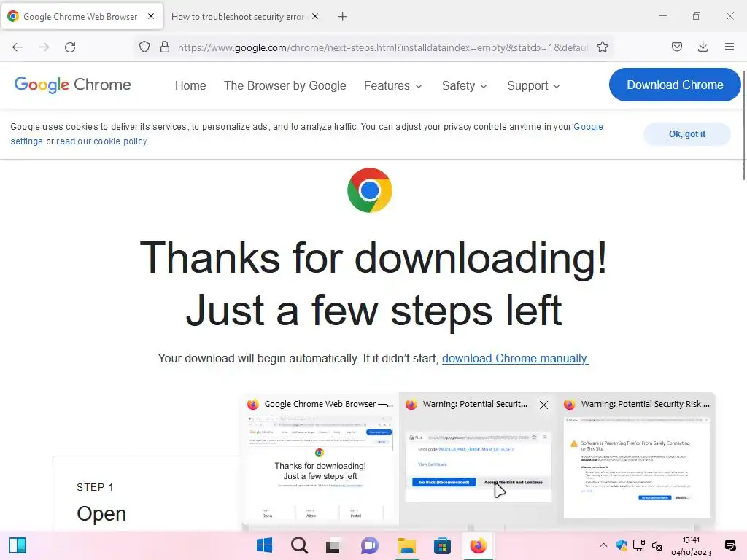Expand the Safety dropdown
Viewport: 747px width, 560px height.
pyautogui.click(x=464, y=86)
